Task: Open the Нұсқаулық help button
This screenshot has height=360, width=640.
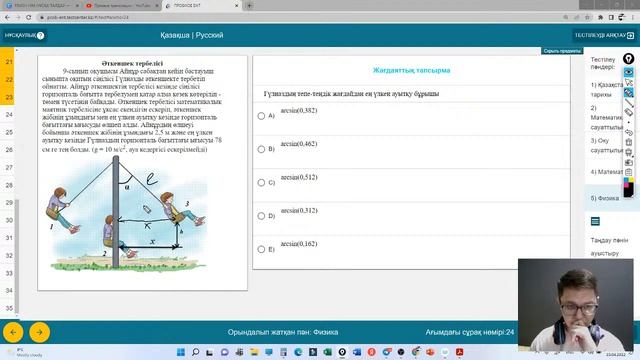Action: click(24, 36)
